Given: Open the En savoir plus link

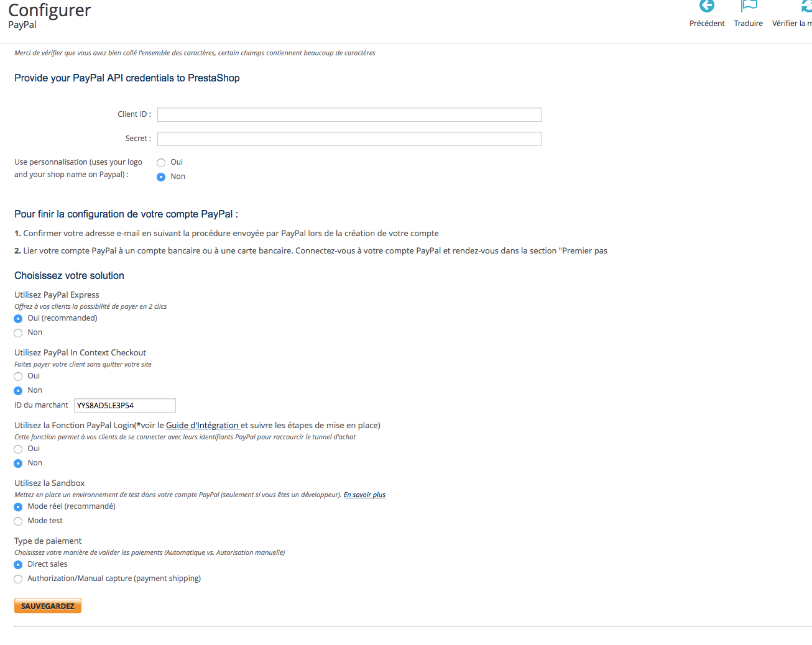Looking at the screenshot, I should click(364, 495).
